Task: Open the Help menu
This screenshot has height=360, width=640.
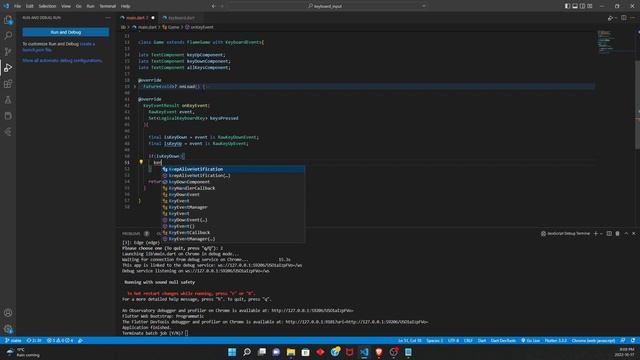Action: 125,6
